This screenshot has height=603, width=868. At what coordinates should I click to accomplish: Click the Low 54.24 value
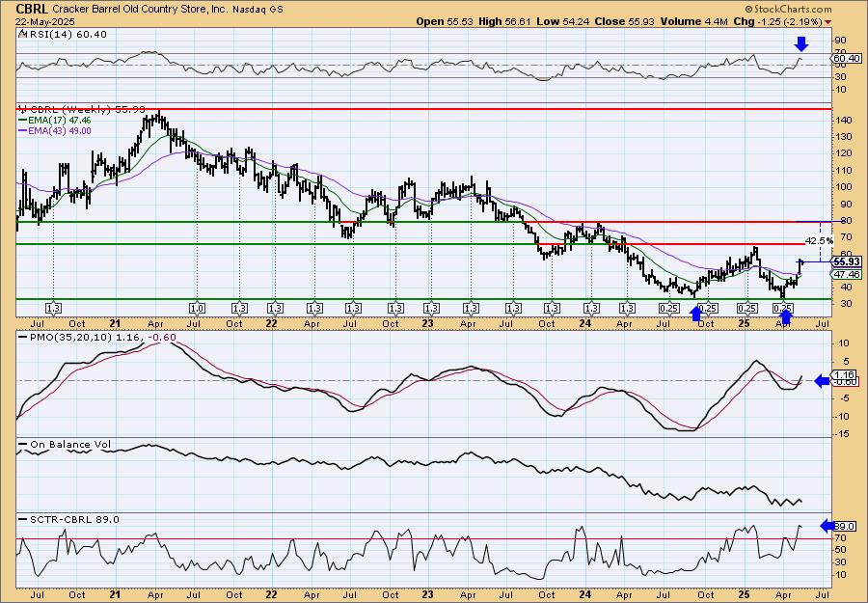pos(563,21)
